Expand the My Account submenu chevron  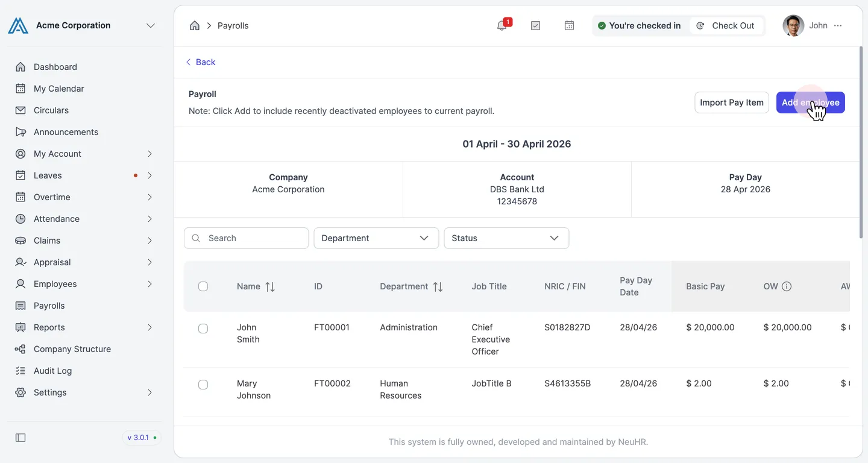tap(149, 154)
